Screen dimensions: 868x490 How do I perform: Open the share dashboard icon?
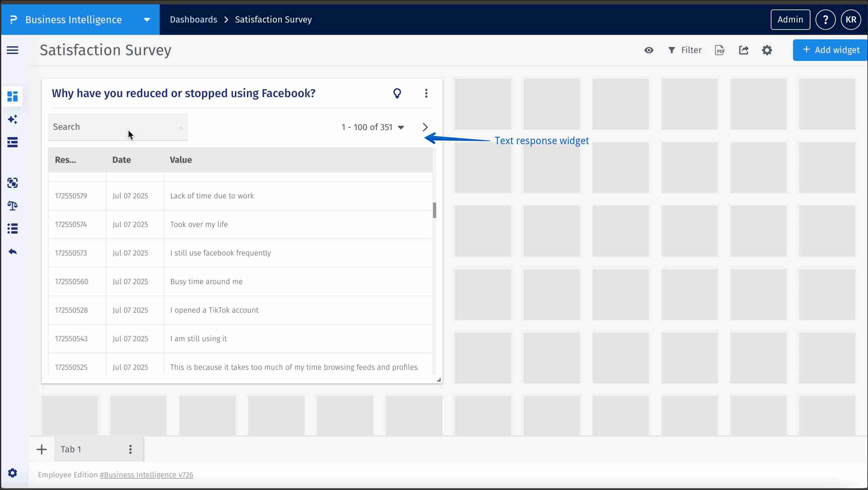point(744,50)
